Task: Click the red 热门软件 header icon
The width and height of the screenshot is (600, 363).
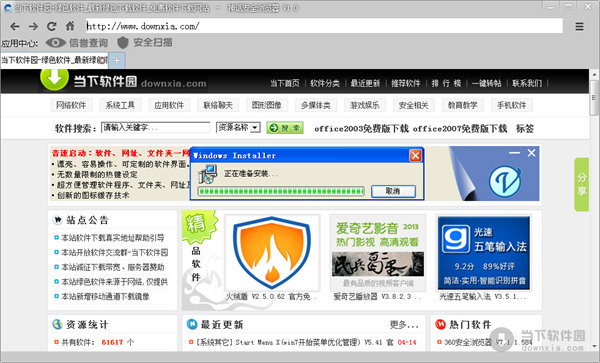Action: (440, 324)
